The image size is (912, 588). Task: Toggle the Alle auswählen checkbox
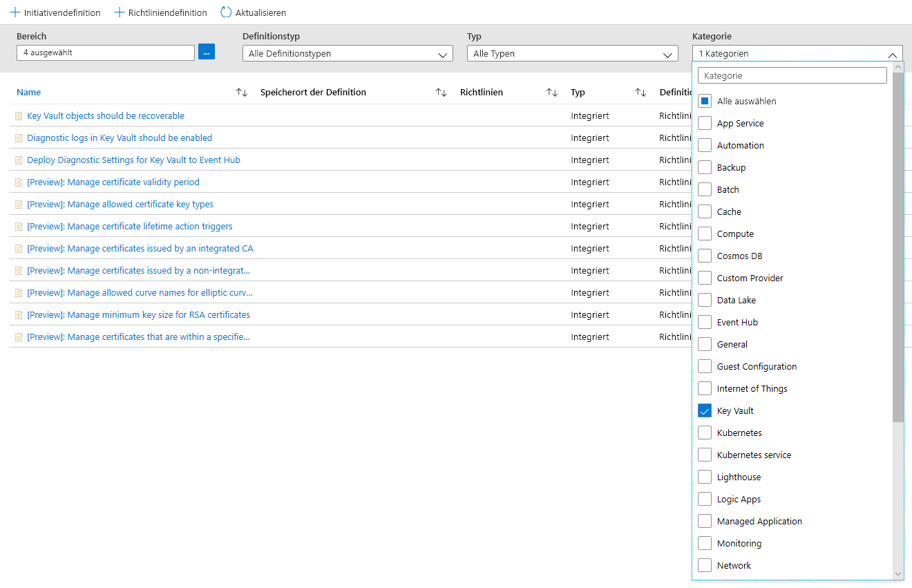(x=705, y=101)
